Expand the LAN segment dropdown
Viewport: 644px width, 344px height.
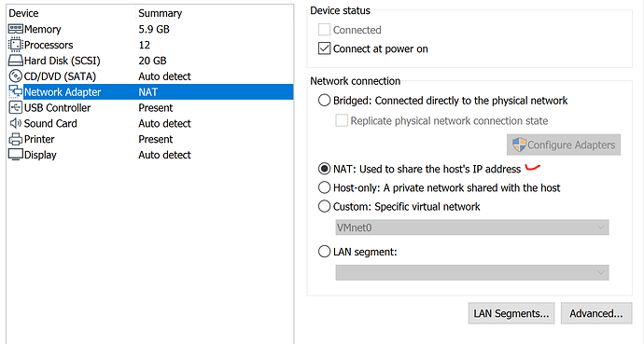click(x=472, y=272)
